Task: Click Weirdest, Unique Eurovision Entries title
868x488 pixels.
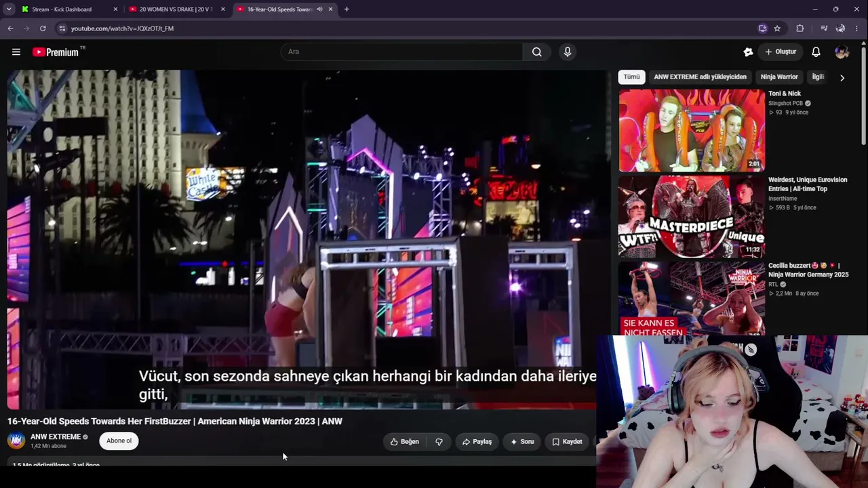Action: [808, 184]
